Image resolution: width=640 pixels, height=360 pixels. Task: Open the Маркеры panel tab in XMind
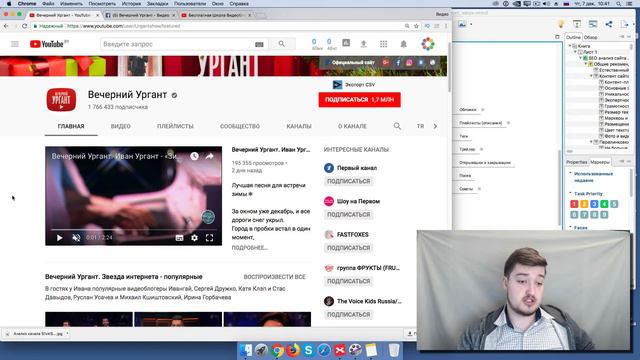pyautogui.click(x=600, y=162)
